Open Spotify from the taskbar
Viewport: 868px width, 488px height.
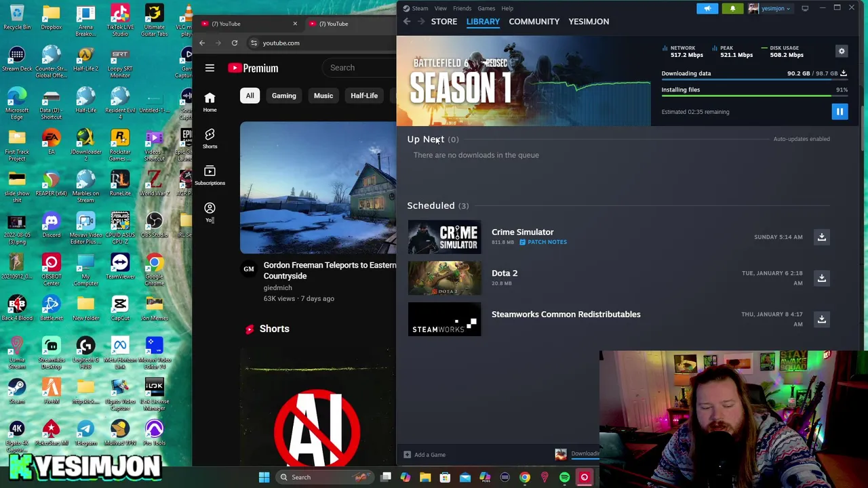(x=564, y=477)
